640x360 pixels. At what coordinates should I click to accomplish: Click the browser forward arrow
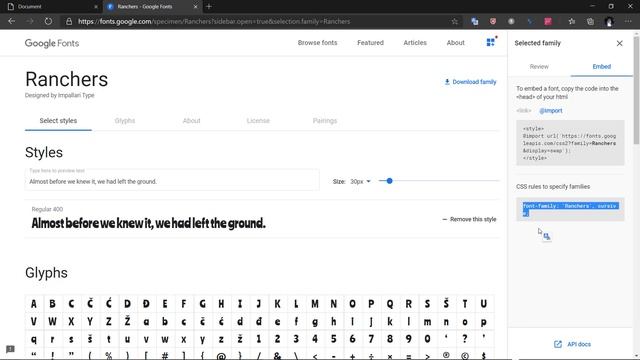[30, 21]
